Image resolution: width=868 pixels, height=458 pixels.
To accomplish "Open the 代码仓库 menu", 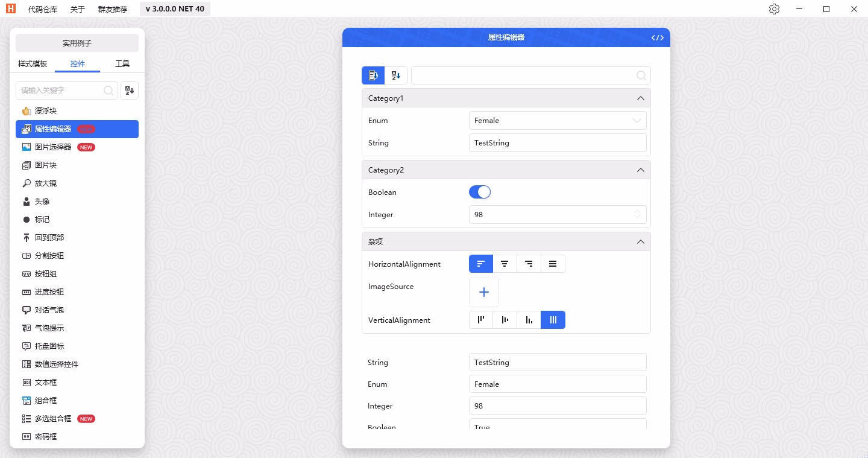I will pyautogui.click(x=42, y=9).
